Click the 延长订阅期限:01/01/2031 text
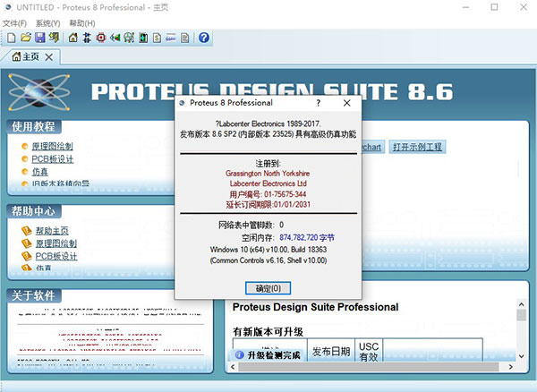The height and width of the screenshot is (392, 537). click(x=268, y=204)
